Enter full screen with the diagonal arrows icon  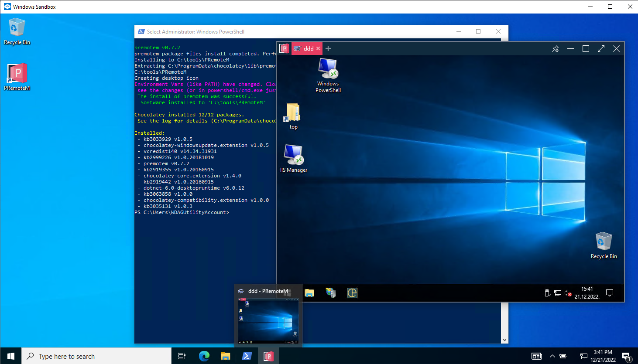coord(601,49)
